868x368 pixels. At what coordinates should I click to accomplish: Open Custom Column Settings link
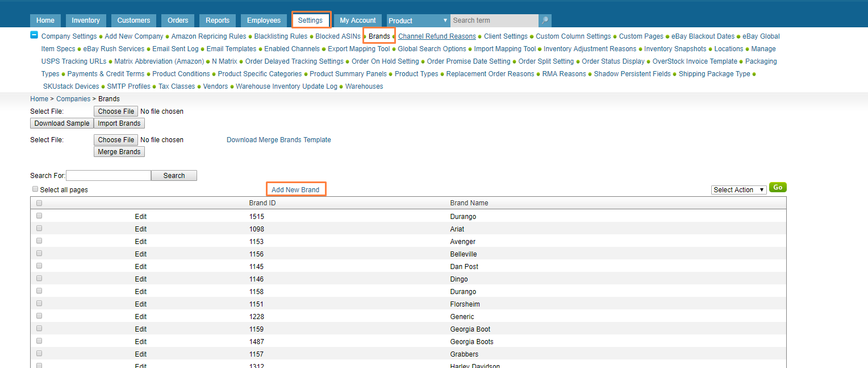[x=573, y=36]
